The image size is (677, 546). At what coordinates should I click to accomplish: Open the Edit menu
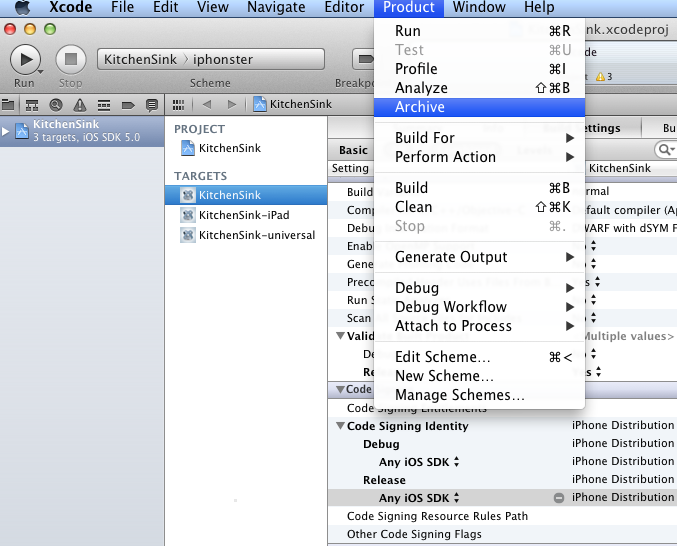(165, 7)
